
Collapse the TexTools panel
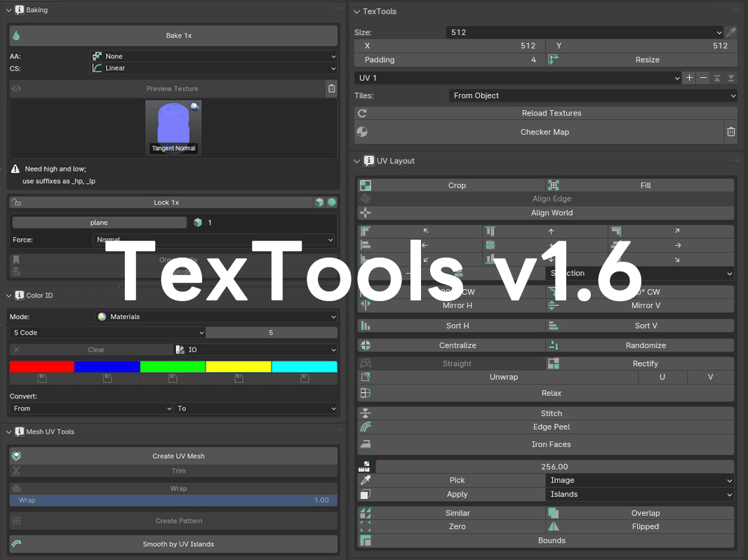click(357, 11)
